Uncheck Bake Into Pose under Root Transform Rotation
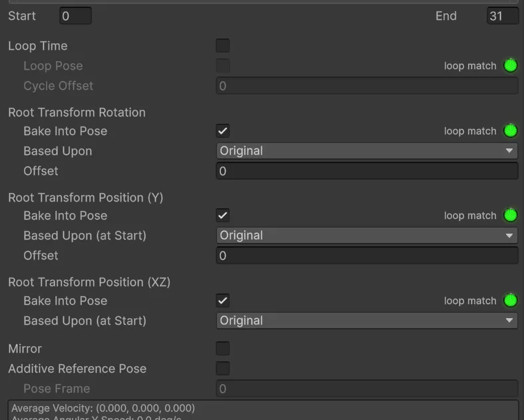 coord(222,130)
